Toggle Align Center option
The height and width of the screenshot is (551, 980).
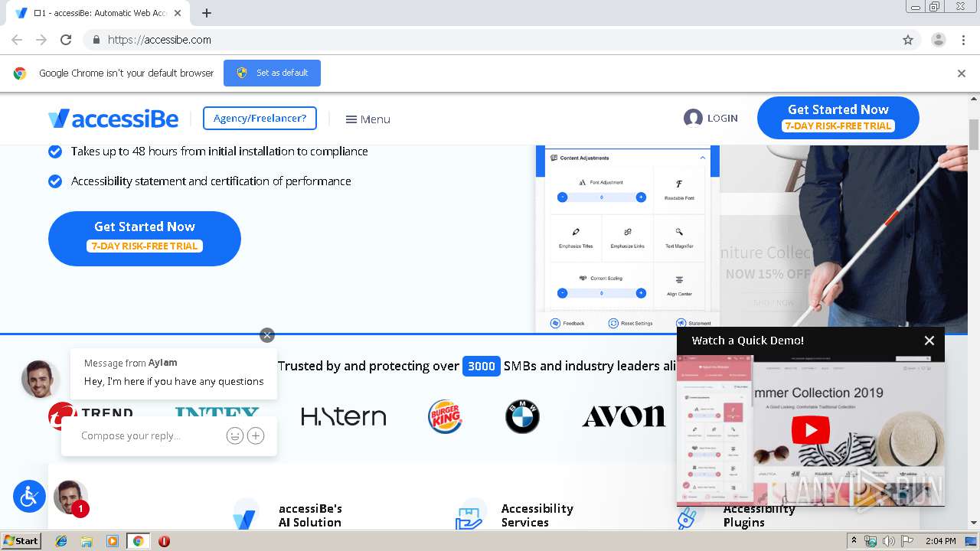point(679,285)
